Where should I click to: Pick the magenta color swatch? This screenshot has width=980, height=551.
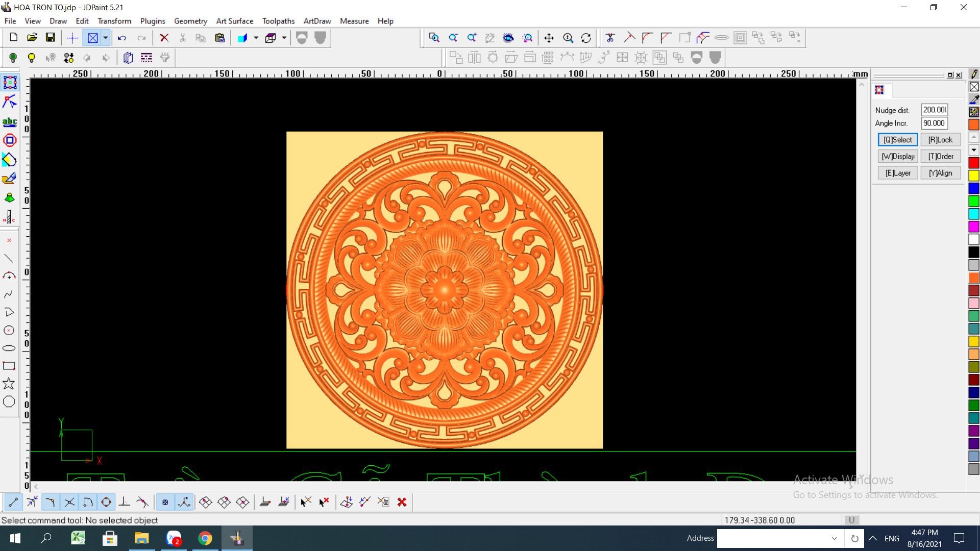[974, 227]
